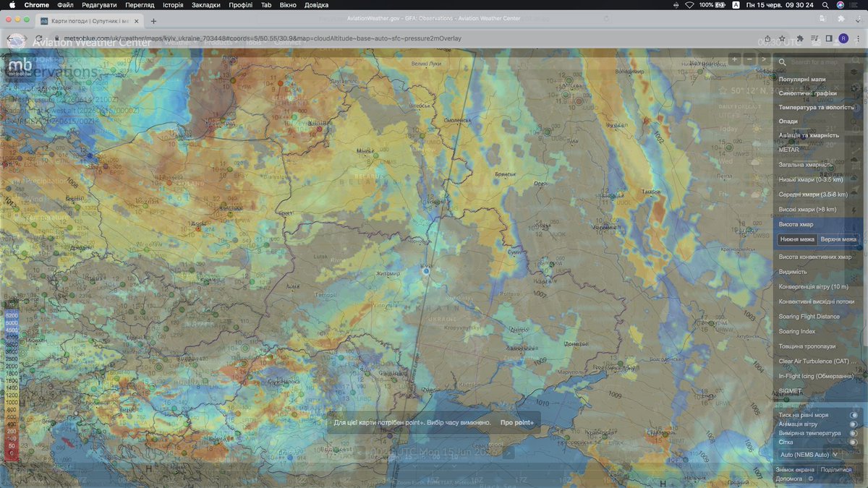
Task: Select Нижня межа cloud base option
Action: tap(797, 239)
